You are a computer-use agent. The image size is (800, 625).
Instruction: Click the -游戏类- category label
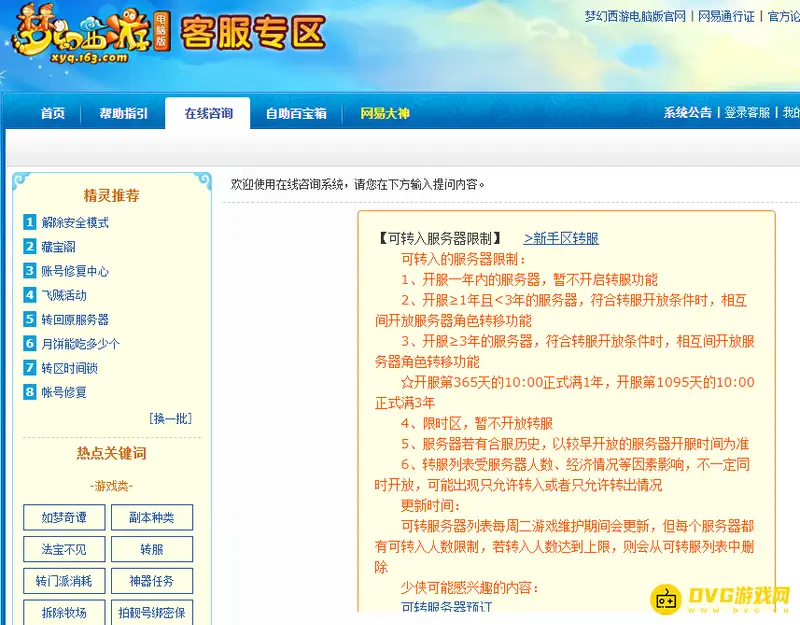[x=111, y=486]
